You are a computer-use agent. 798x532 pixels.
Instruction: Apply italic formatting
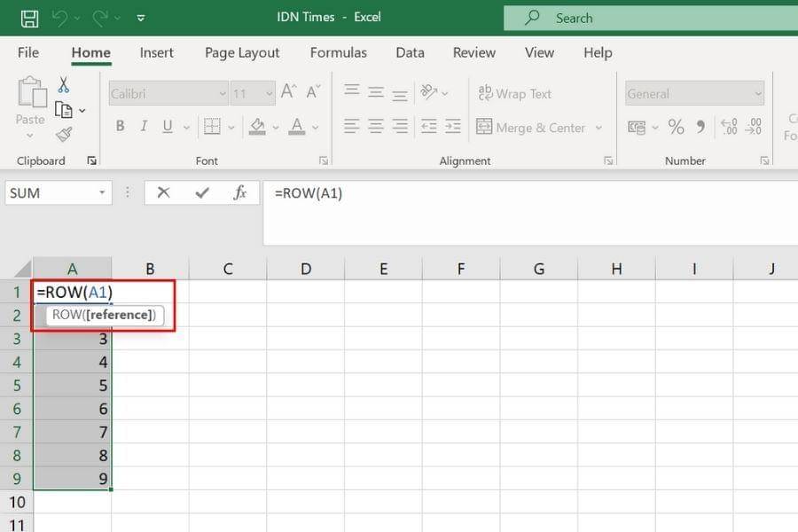click(144, 126)
